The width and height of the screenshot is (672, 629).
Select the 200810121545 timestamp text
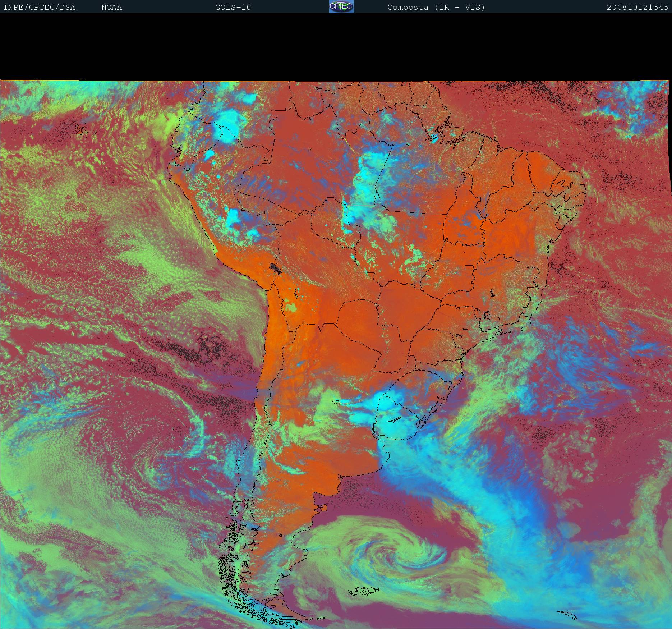(638, 7)
